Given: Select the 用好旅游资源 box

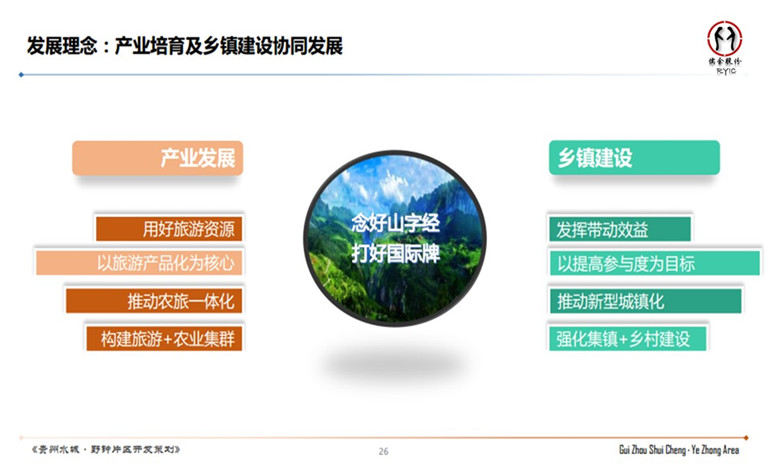Looking at the screenshot, I should click(x=168, y=229).
